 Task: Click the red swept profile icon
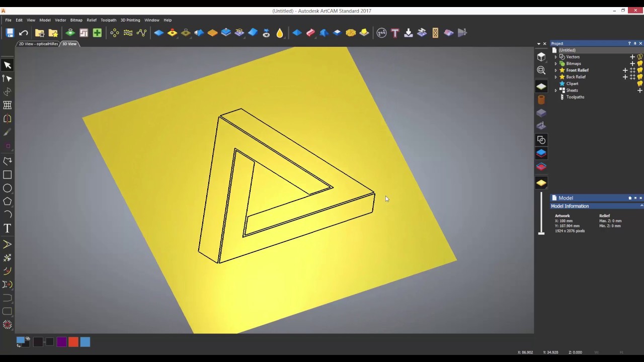click(310, 33)
